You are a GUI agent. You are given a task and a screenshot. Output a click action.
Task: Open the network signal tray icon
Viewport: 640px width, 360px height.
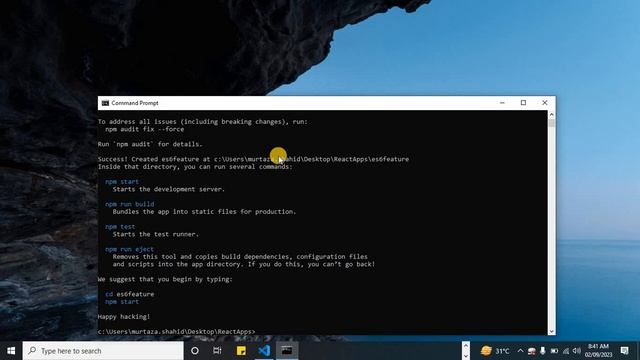[566, 351]
